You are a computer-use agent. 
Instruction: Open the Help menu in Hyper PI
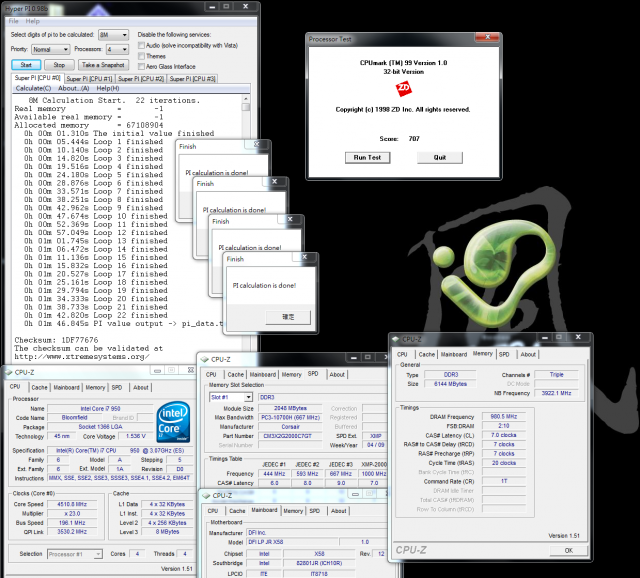click(33, 21)
